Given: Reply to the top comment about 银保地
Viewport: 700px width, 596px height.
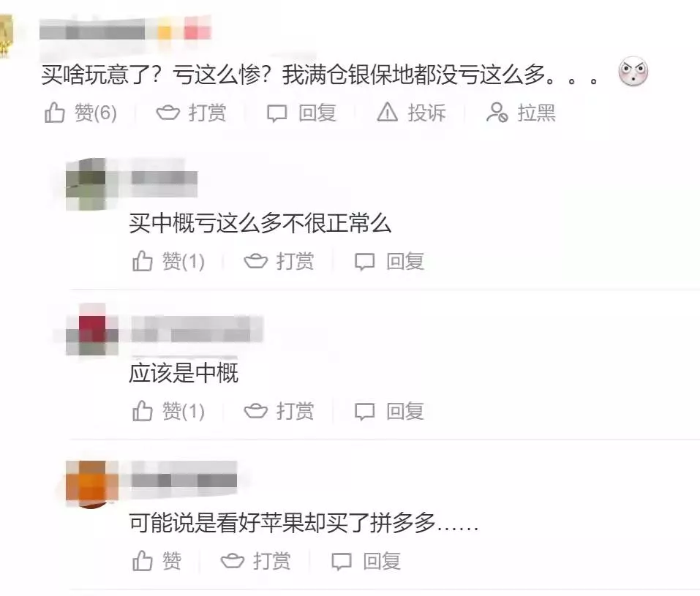Looking at the screenshot, I should click(x=301, y=113).
